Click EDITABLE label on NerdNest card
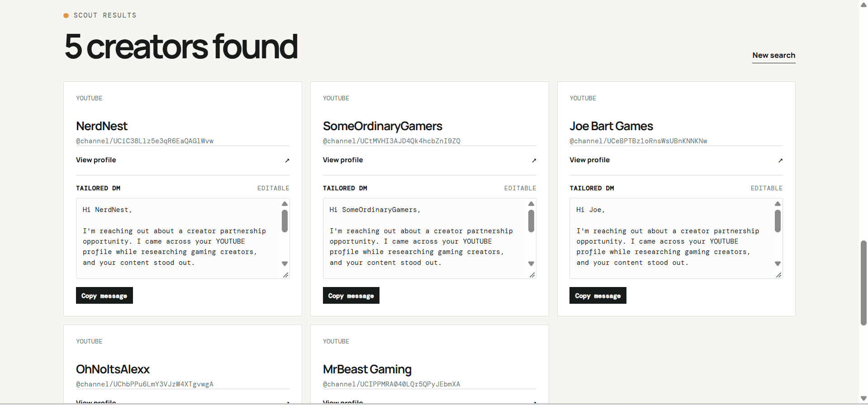 coord(273,188)
